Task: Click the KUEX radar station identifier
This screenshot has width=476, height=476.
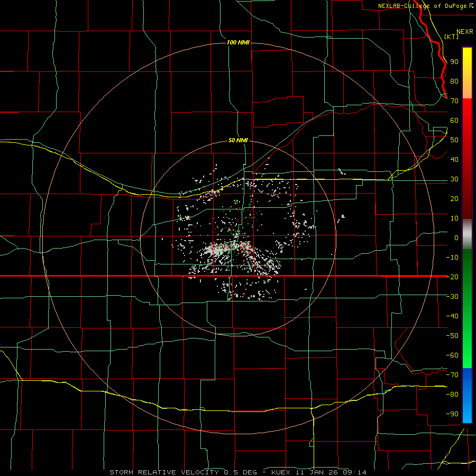Action: (x=281, y=472)
